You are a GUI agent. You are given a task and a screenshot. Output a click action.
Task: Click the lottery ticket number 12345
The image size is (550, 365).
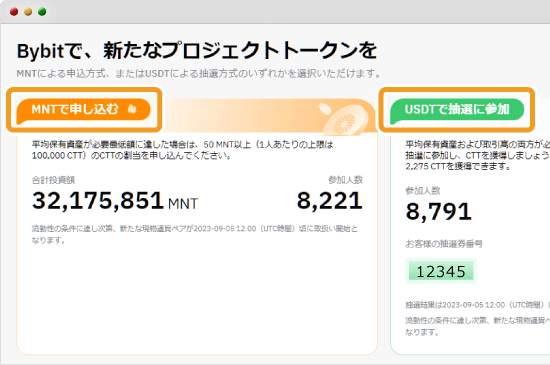tap(441, 271)
